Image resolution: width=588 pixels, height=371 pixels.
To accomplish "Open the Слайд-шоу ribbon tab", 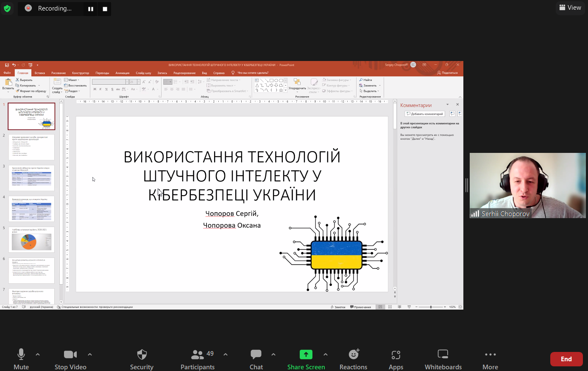I will 143,73.
